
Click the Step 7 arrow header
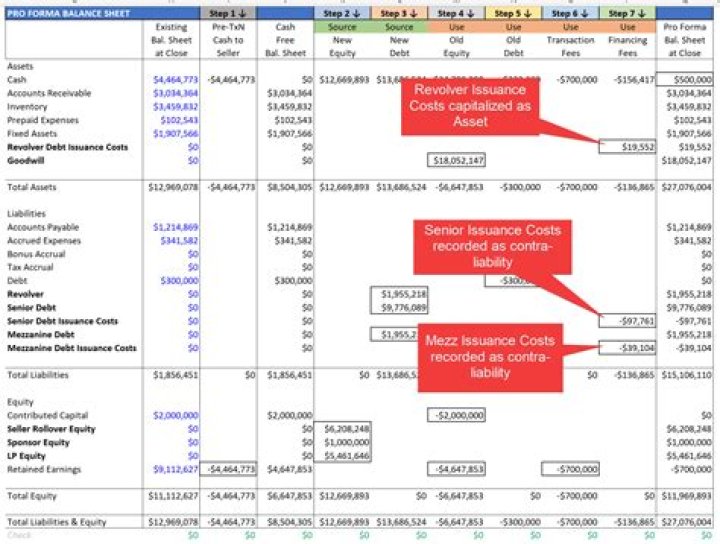click(628, 13)
